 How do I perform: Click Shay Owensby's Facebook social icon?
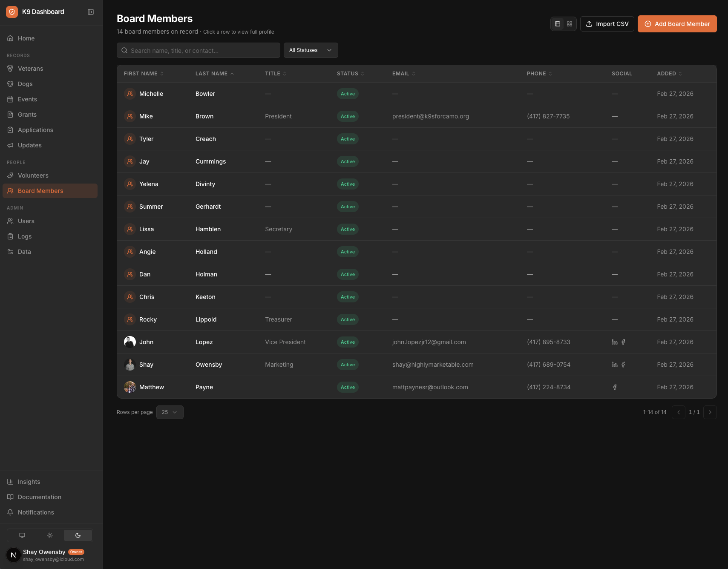(x=623, y=365)
